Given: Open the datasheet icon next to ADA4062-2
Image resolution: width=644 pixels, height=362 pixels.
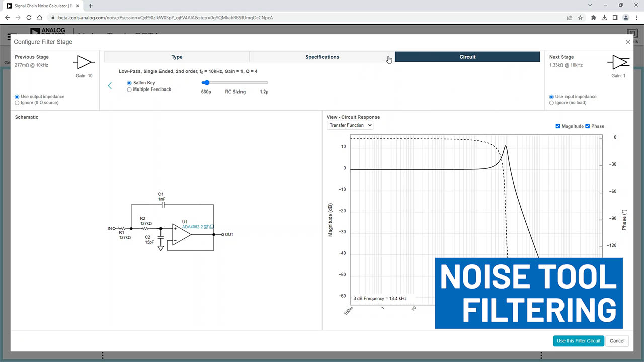Looking at the screenshot, I should (x=211, y=227).
